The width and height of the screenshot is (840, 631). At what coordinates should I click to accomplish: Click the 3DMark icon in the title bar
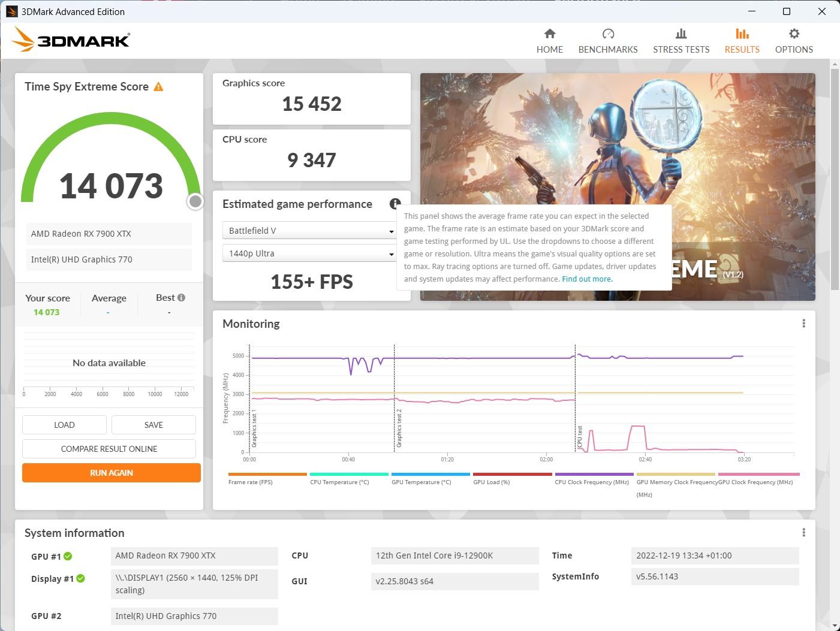click(x=11, y=11)
